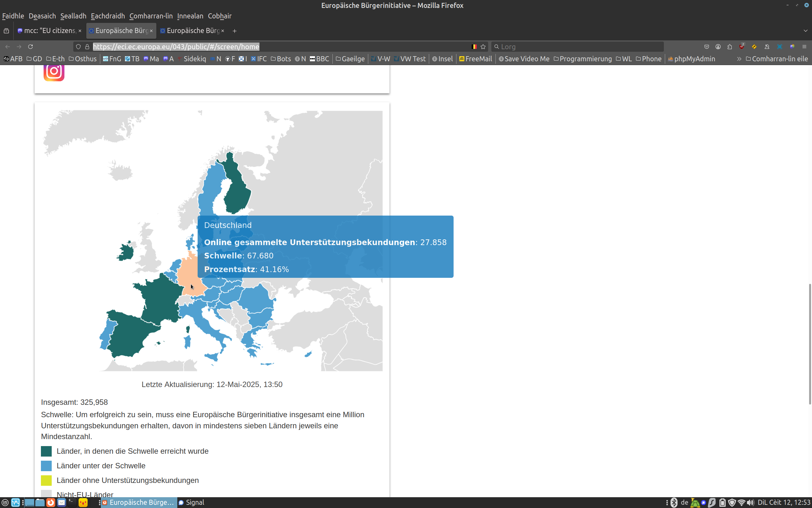Open the battery tray icon
This screenshot has width=812, height=508.
pos(723,503)
